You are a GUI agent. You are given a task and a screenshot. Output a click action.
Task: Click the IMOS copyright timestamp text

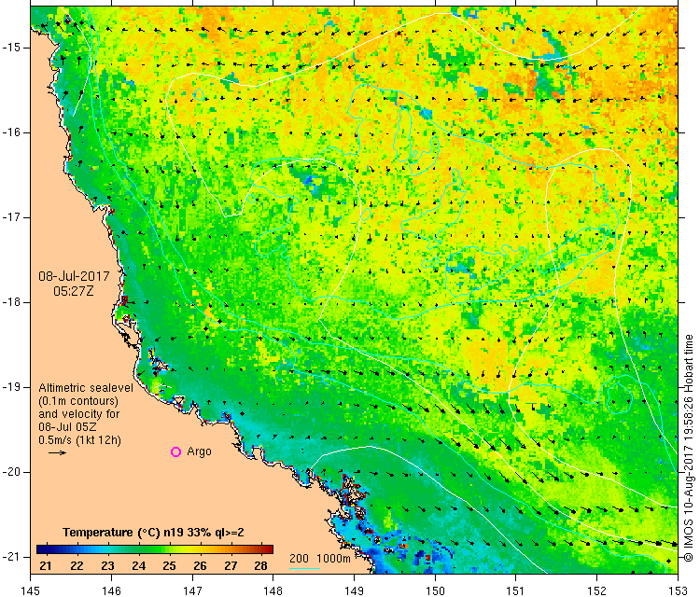(689, 448)
